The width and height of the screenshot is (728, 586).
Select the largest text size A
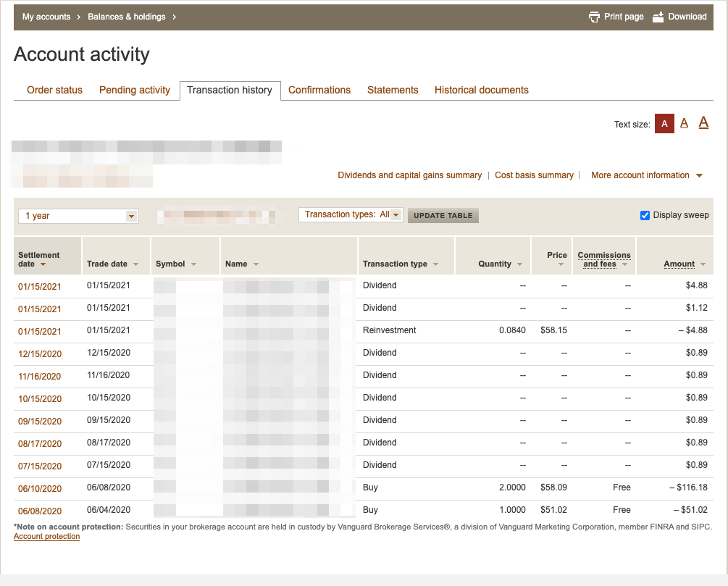(x=703, y=122)
